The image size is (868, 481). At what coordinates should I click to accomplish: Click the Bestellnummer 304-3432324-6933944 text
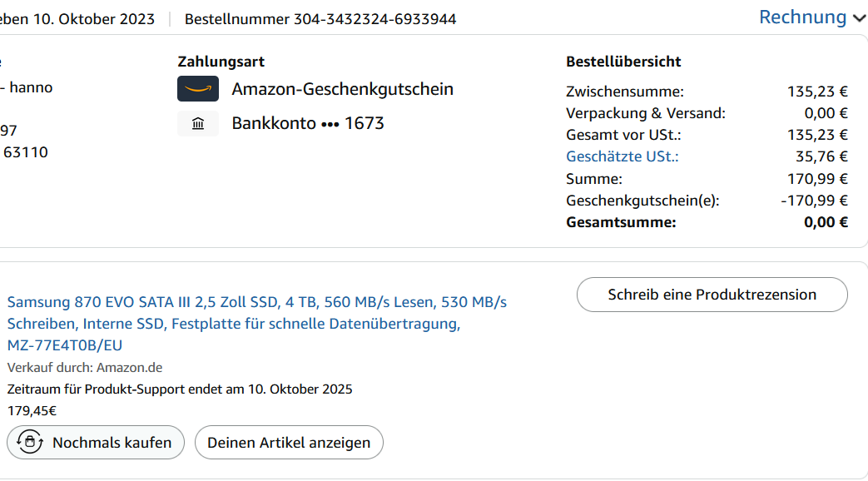pos(320,19)
